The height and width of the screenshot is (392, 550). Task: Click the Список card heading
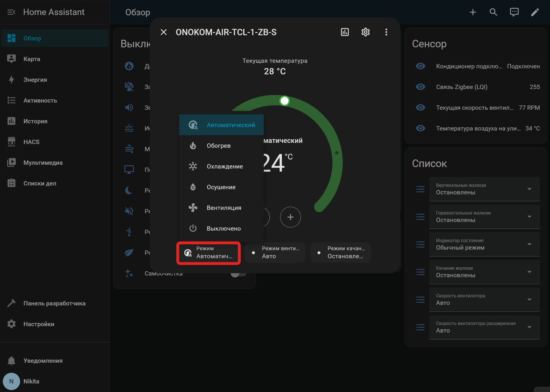429,164
